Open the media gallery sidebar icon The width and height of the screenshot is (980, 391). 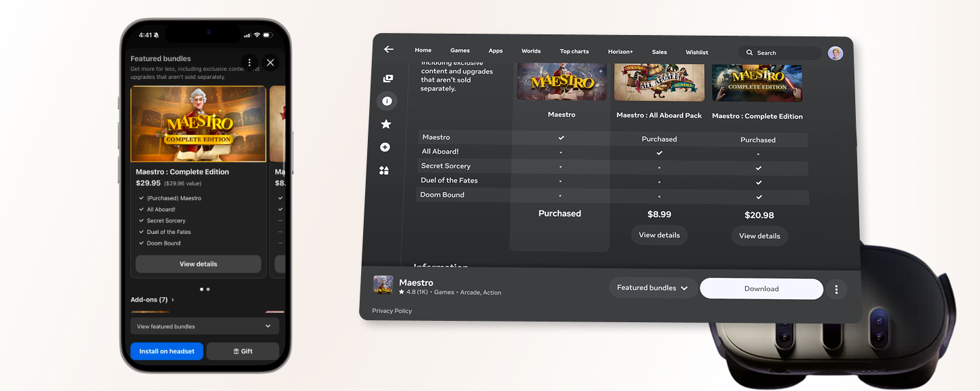[387, 79]
